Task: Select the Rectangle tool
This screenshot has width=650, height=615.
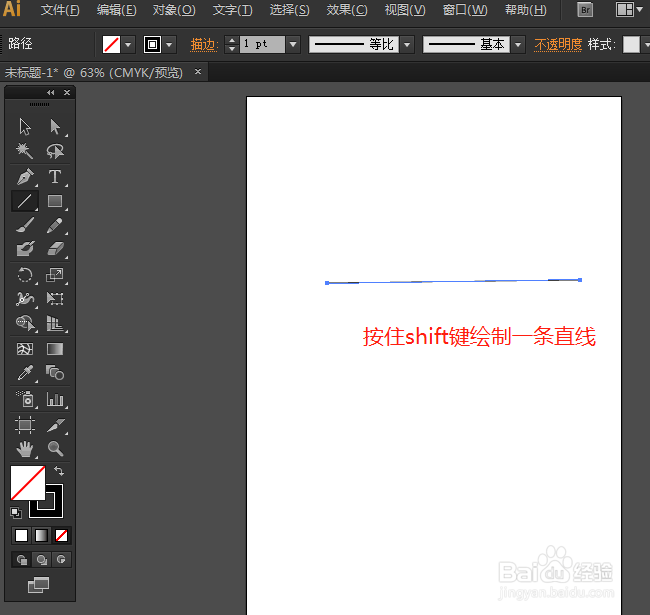Action: point(55,201)
